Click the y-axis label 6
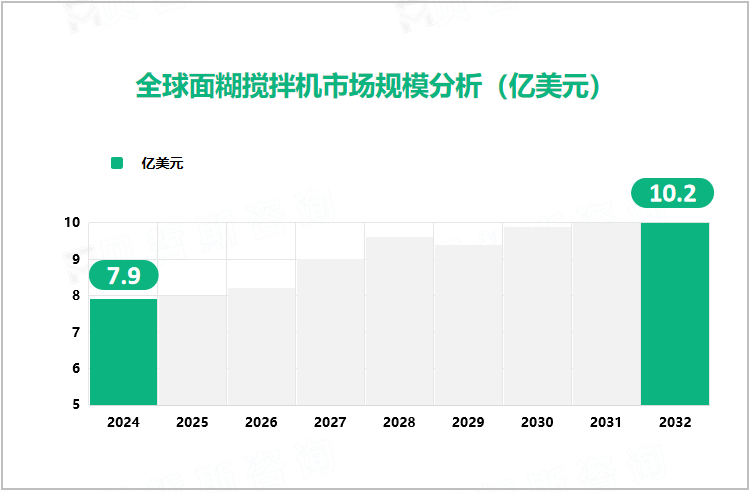Screen dimensions: 750x493 [x=76, y=368]
